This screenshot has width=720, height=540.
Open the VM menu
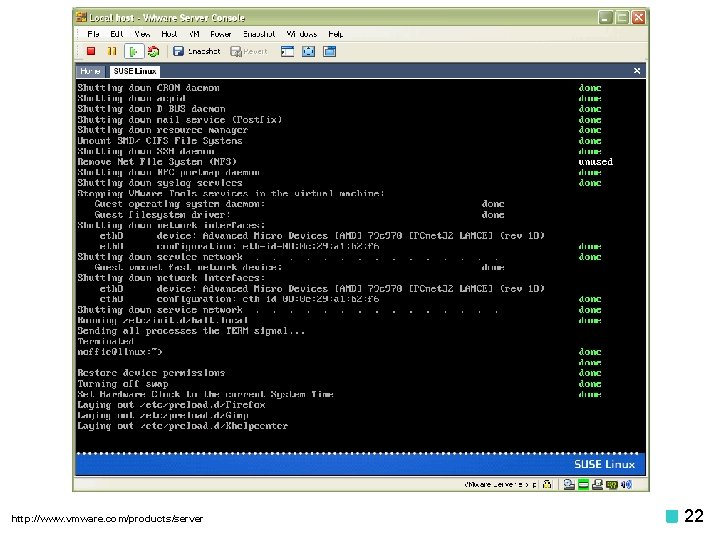(x=194, y=34)
